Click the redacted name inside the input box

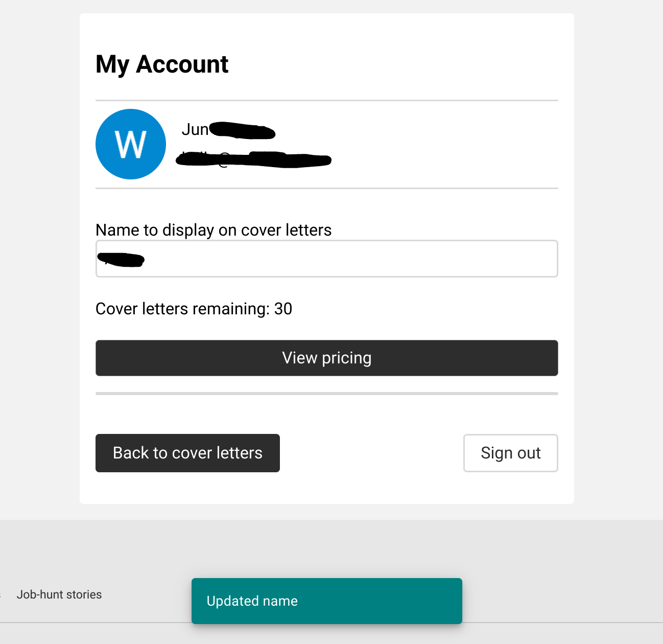point(121,260)
